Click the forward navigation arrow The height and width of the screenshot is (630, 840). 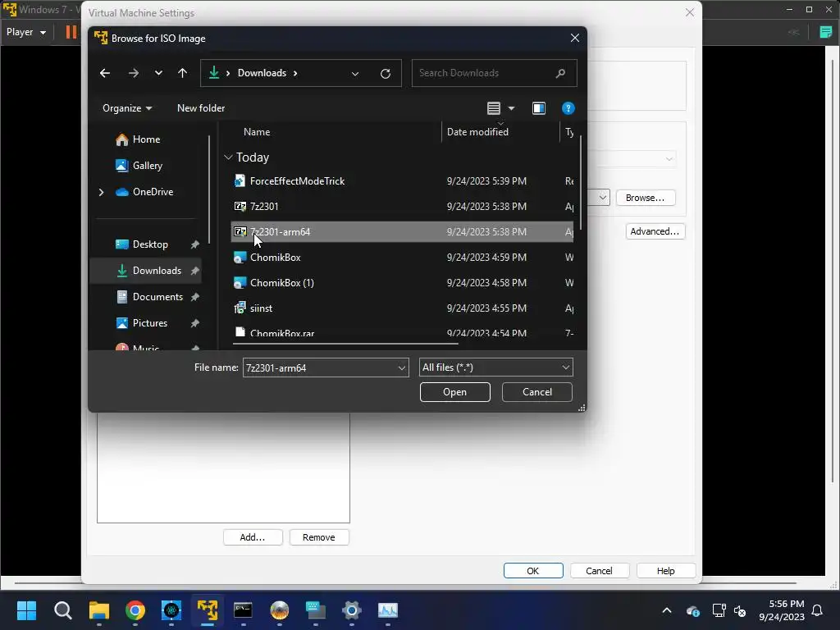pos(134,73)
